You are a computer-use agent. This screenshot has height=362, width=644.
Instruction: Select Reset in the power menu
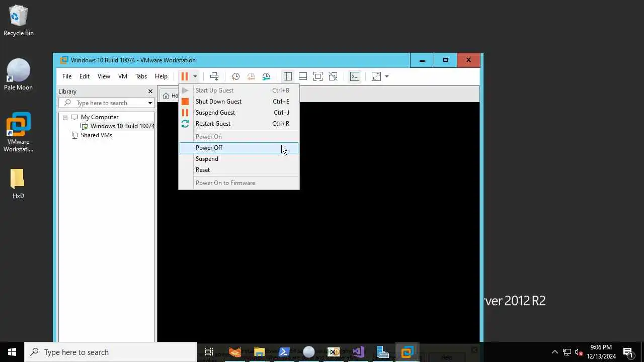click(239, 170)
